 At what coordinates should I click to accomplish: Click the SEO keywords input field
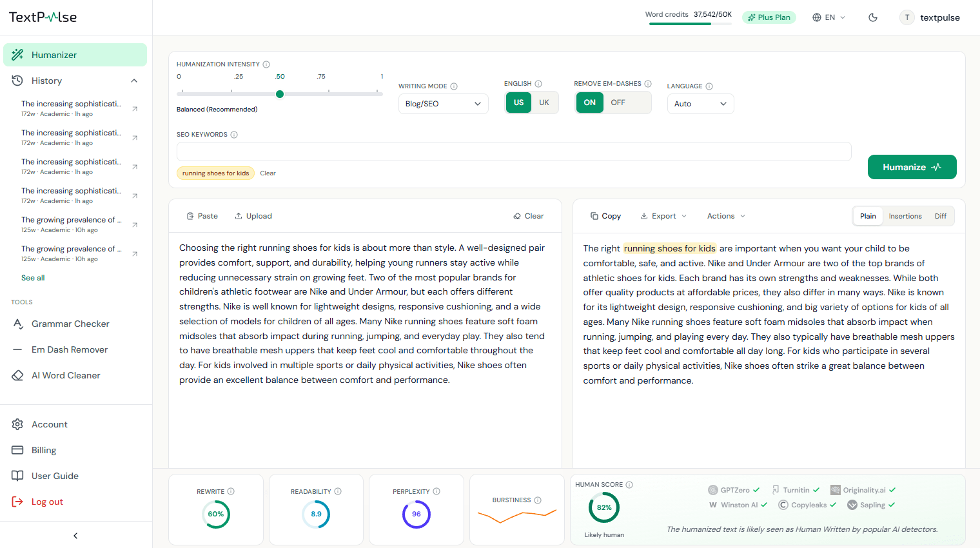(x=514, y=152)
